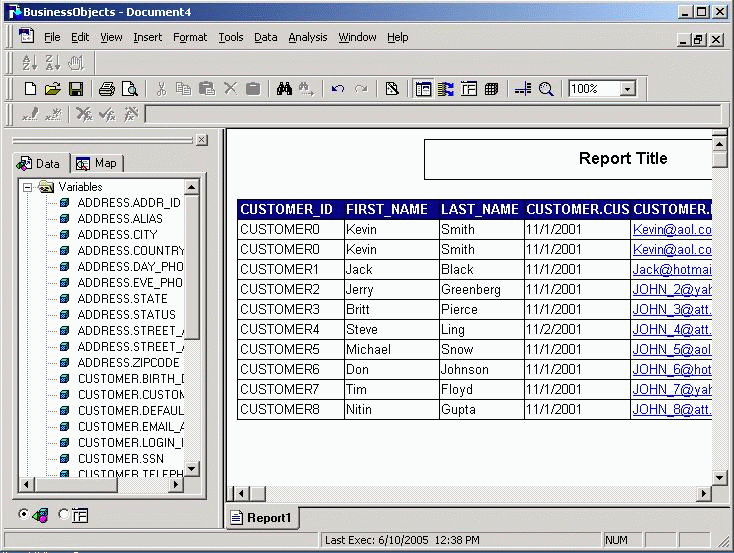734x553 pixels.
Task: Click the zoom magnifier icon
Action: click(546, 88)
